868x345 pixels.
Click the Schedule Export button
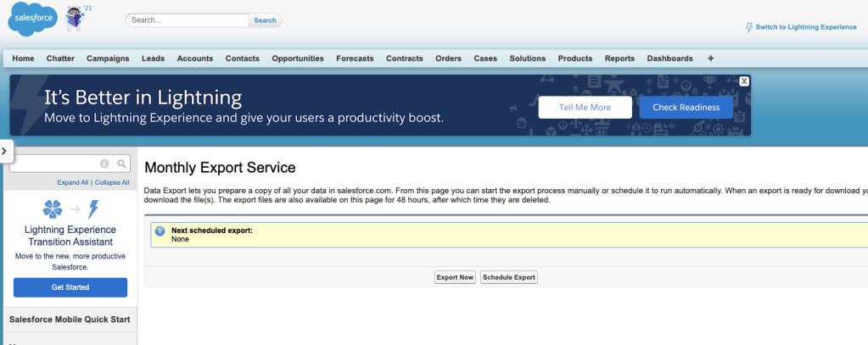[x=509, y=277]
